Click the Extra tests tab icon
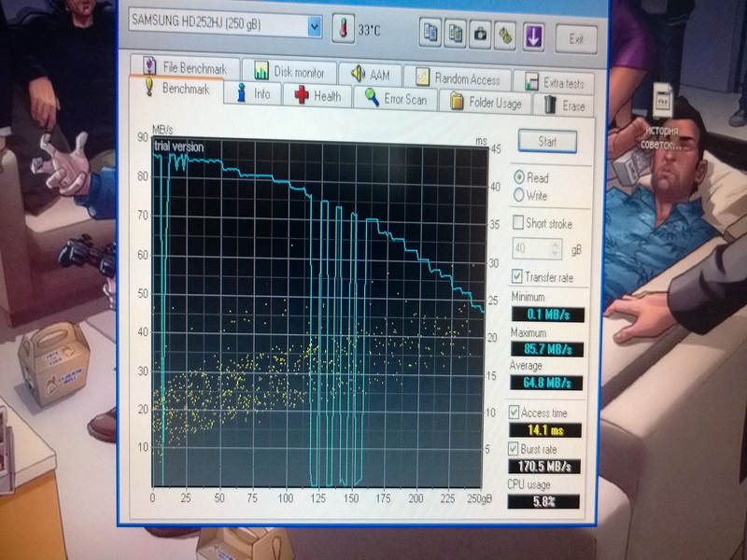This screenshot has width=747, height=560. (531, 81)
